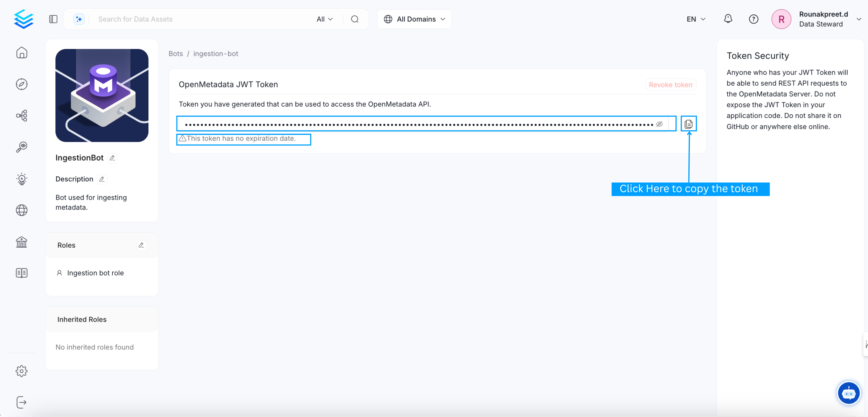Open the Home page from the sidebar
The height and width of the screenshot is (417, 868).
point(22,53)
